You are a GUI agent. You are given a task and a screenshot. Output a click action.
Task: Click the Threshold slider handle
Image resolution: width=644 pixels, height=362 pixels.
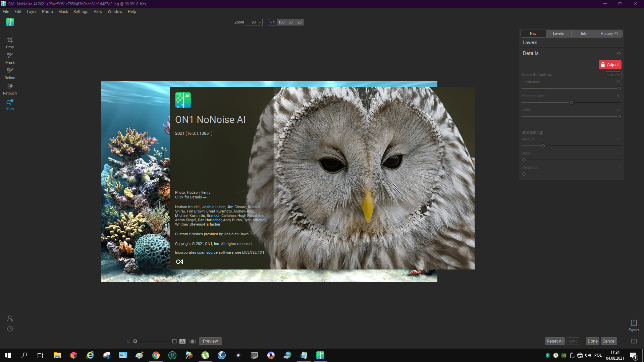click(524, 174)
